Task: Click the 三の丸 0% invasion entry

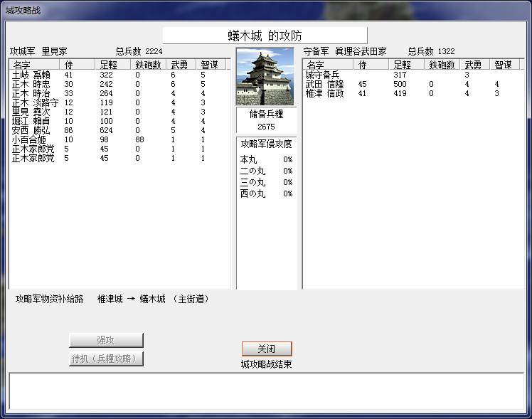Action: point(266,182)
